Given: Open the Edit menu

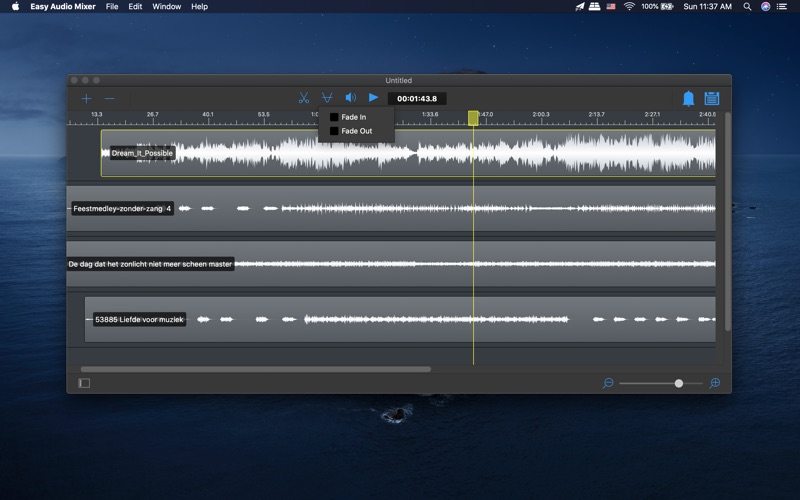Looking at the screenshot, I should 135,6.
